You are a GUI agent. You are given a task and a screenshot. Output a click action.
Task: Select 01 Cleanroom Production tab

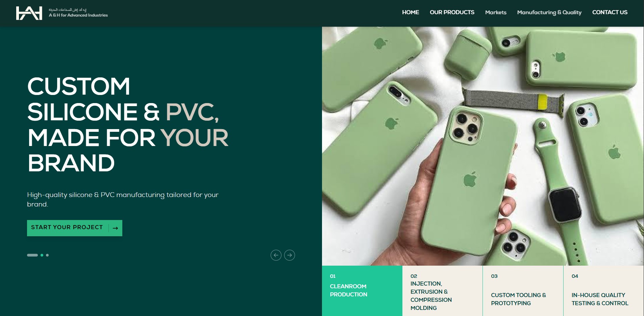tap(362, 291)
